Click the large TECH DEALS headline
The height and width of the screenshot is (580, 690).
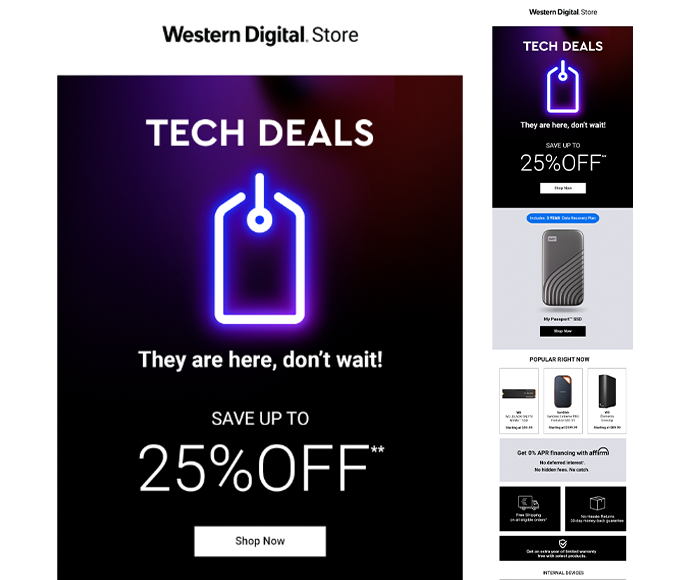click(260, 132)
